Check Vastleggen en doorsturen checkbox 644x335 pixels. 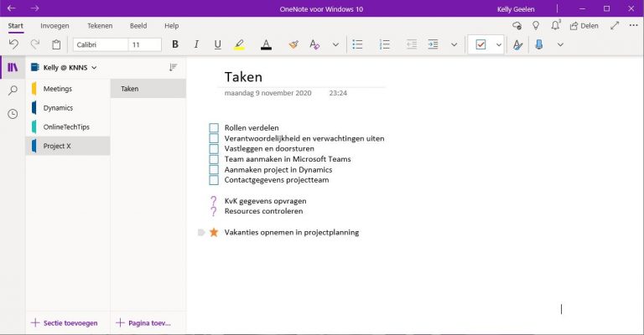214,149
